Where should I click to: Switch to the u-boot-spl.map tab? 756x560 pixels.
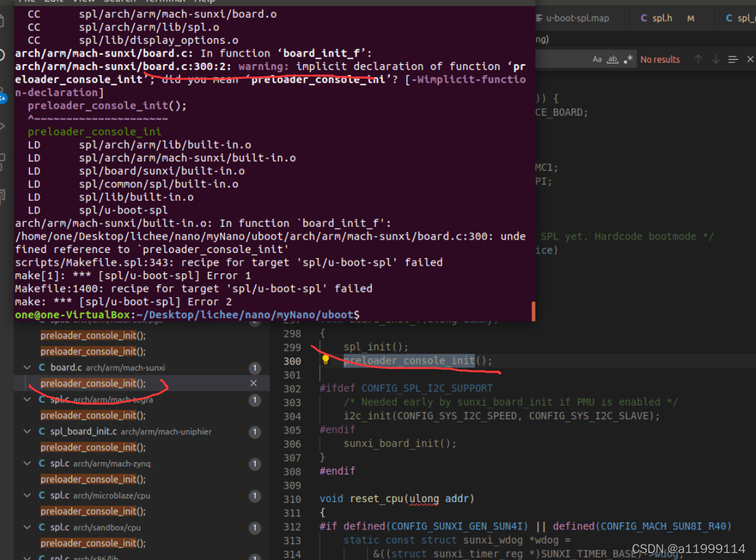[x=576, y=18]
